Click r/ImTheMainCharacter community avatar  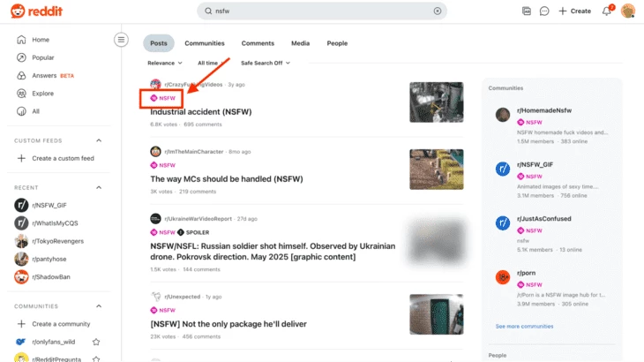click(x=155, y=152)
